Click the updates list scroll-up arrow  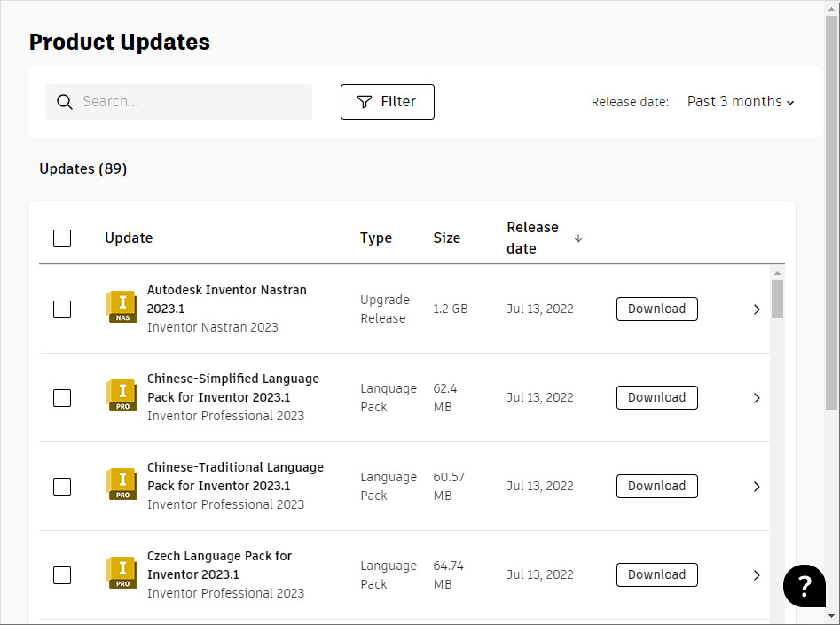[x=777, y=272]
